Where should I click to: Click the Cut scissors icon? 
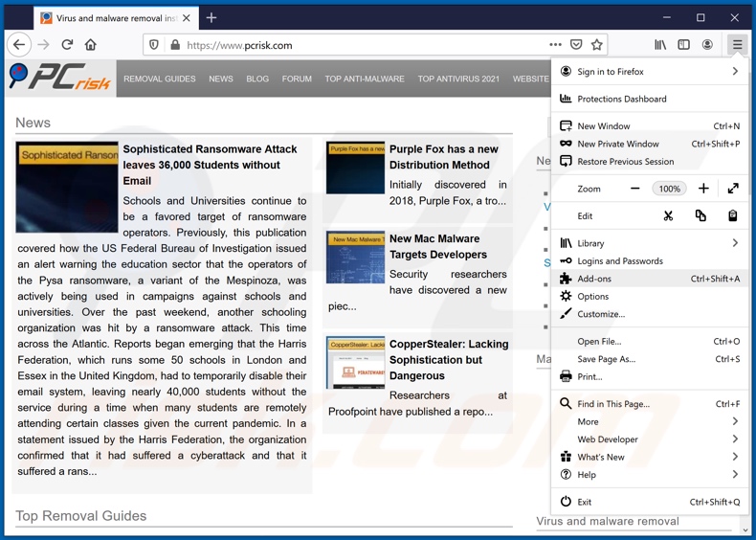pyautogui.click(x=668, y=216)
